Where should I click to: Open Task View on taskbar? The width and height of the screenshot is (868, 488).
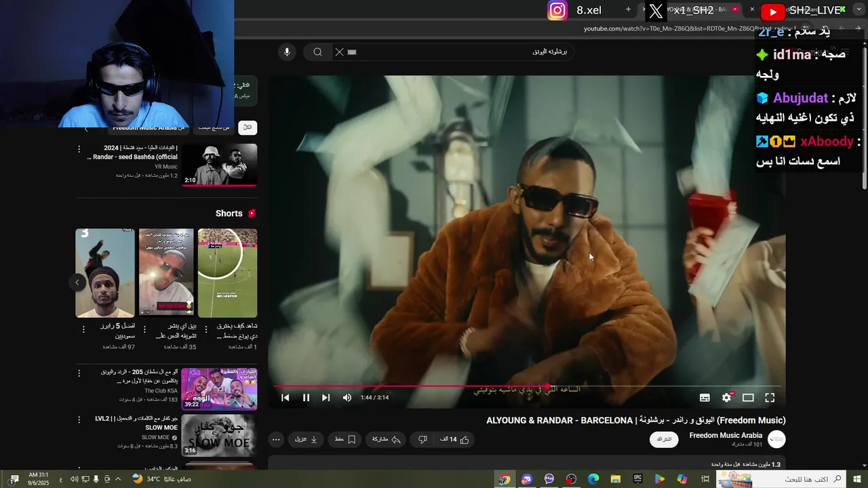point(705,479)
